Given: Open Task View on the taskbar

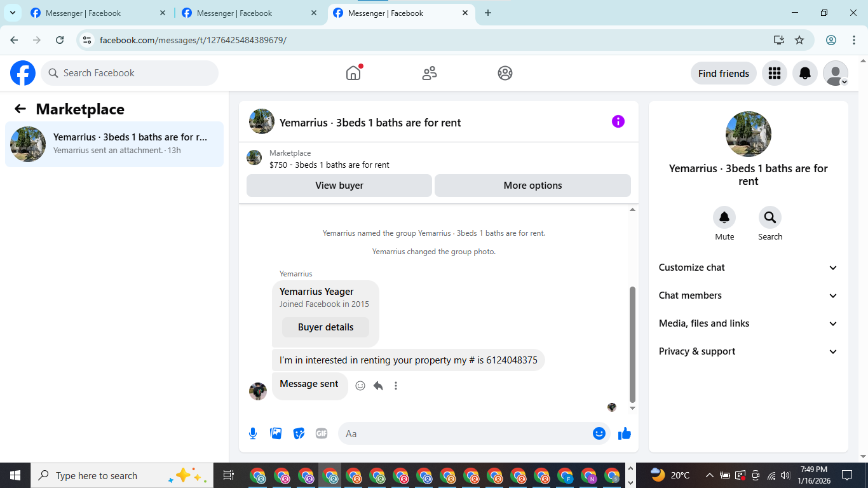Looking at the screenshot, I should tap(229, 475).
